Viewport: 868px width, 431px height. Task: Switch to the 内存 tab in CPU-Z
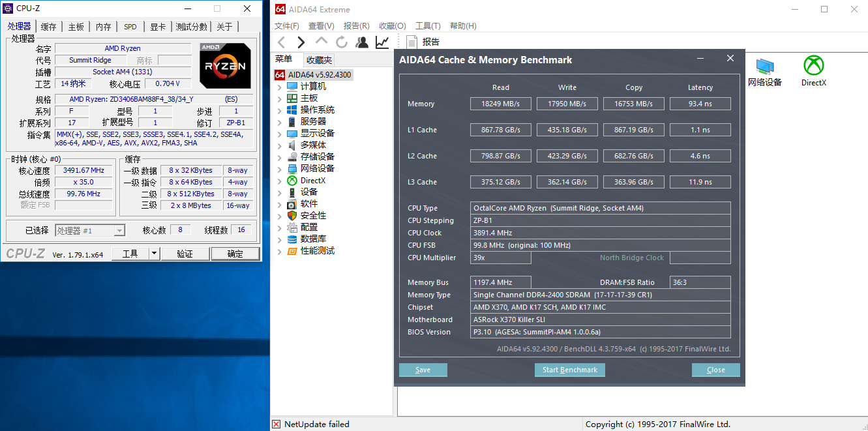(103, 27)
